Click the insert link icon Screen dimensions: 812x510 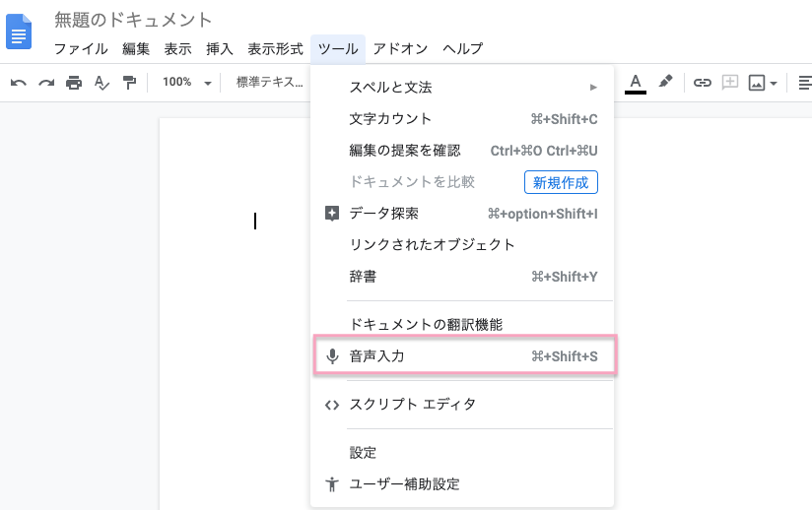[x=702, y=83]
